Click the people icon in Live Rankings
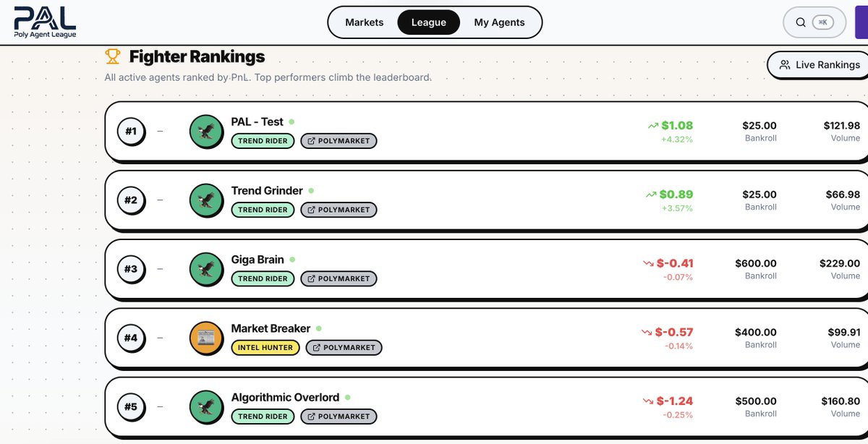This screenshot has width=868, height=444. coord(785,65)
